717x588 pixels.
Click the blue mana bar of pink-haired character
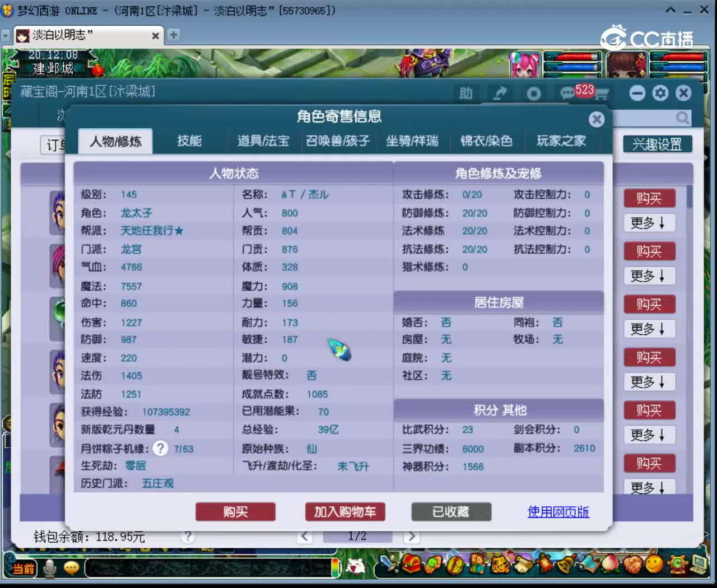click(572, 68)
